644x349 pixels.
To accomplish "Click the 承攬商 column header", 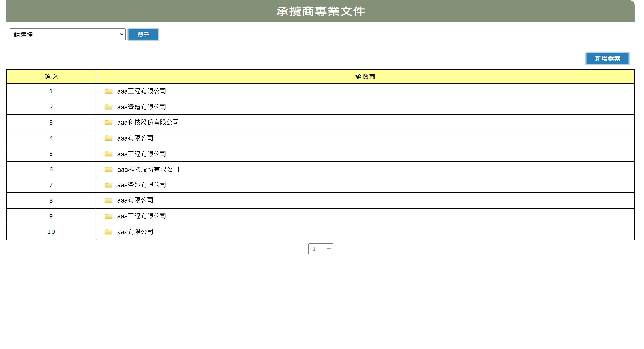I will 365,77.
